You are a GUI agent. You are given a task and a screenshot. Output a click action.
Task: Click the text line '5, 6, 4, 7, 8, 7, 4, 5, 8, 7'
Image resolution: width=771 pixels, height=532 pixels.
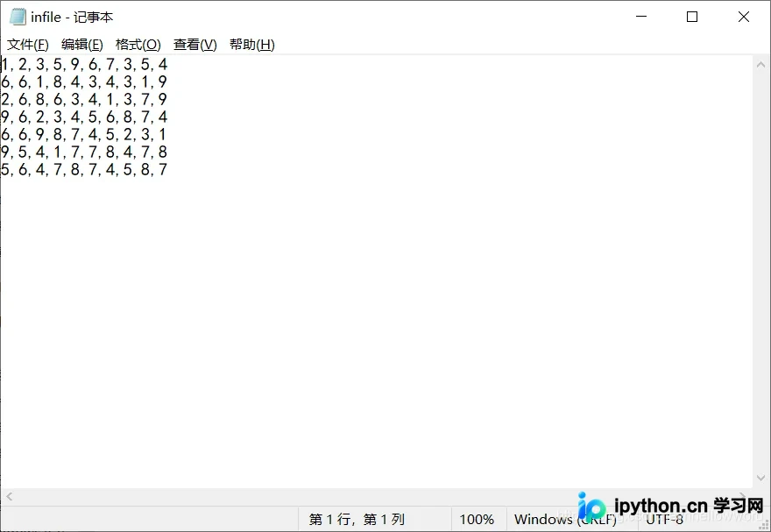coord(84,170)
